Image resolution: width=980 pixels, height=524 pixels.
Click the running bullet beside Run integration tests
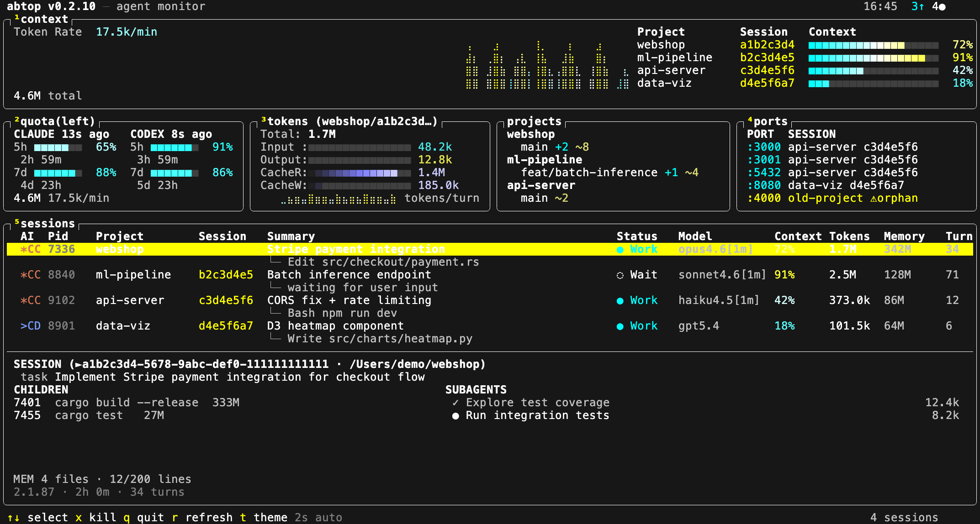[456, 416]
